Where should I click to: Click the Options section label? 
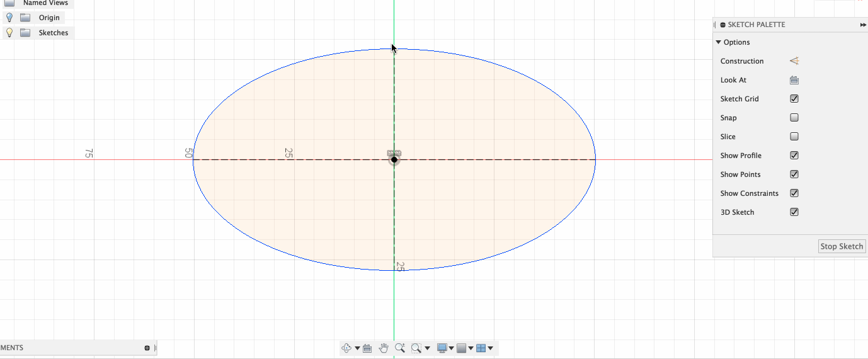(x=737, y=42)
